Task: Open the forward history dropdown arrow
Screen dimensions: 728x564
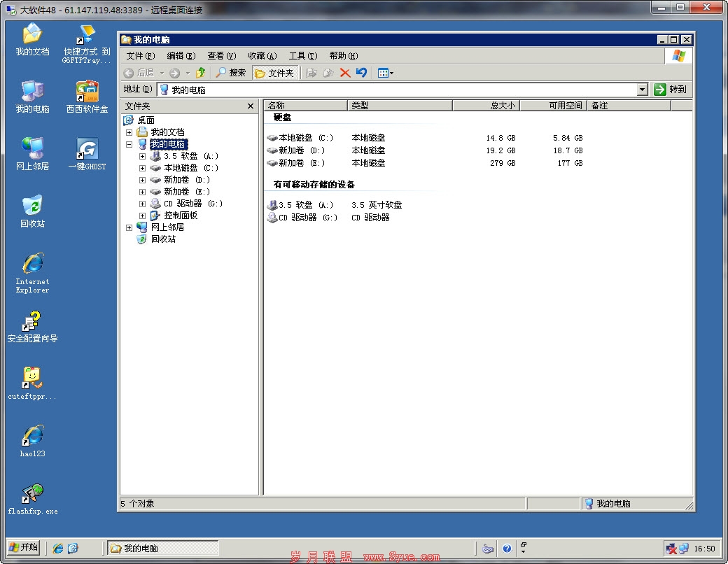Action: (x=188, y=73)
